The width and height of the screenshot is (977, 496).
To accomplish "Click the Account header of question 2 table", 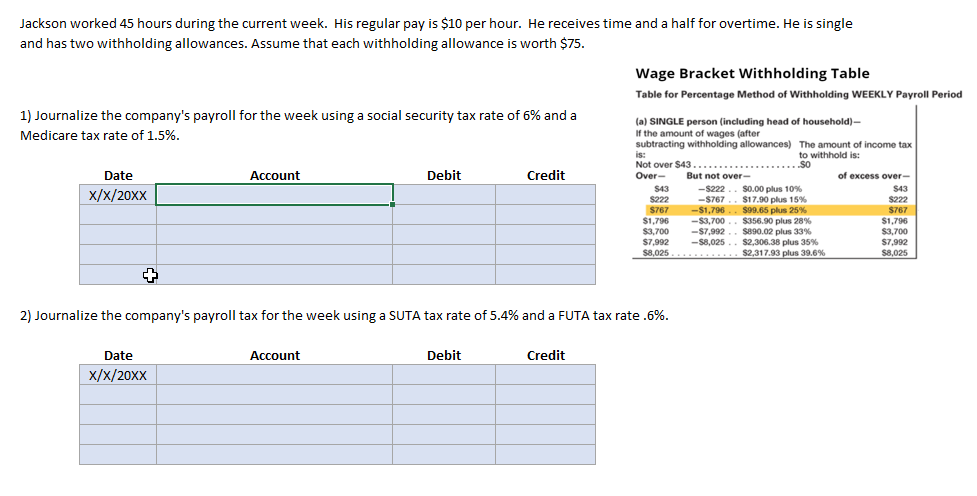I will click(x=275, y=356).
